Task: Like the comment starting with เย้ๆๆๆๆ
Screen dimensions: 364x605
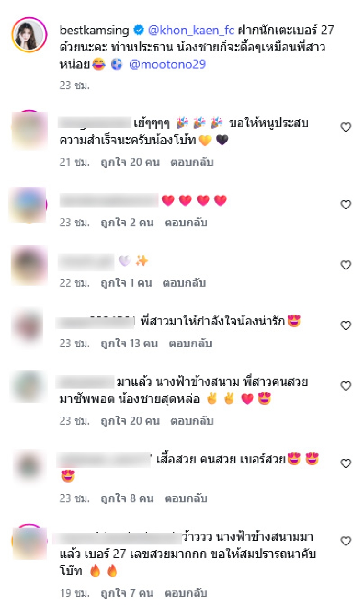Action: [x=346, y=127]
